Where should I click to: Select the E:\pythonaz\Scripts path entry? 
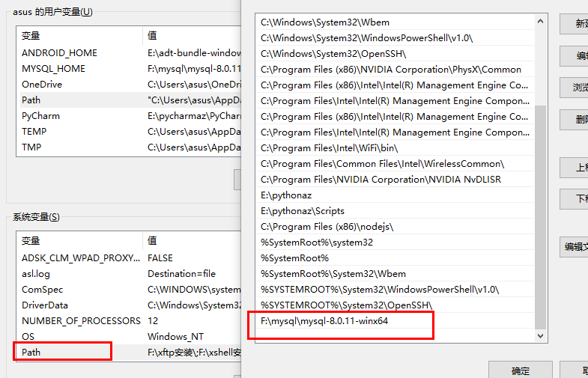[395, 211]
